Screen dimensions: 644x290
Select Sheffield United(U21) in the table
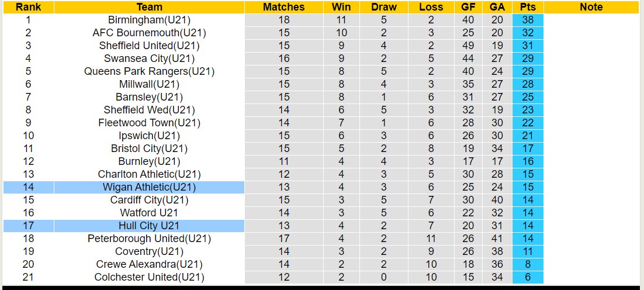[149, 46]
